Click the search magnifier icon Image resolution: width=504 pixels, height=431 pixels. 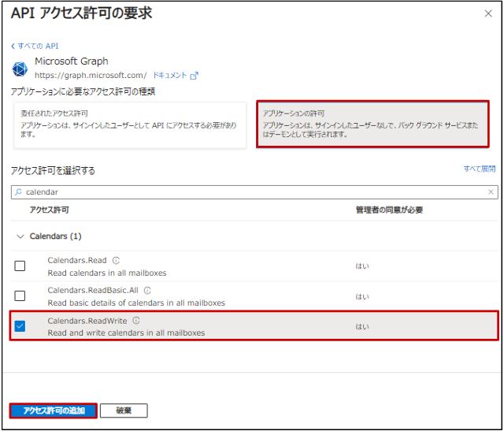(x=19, y=192)
